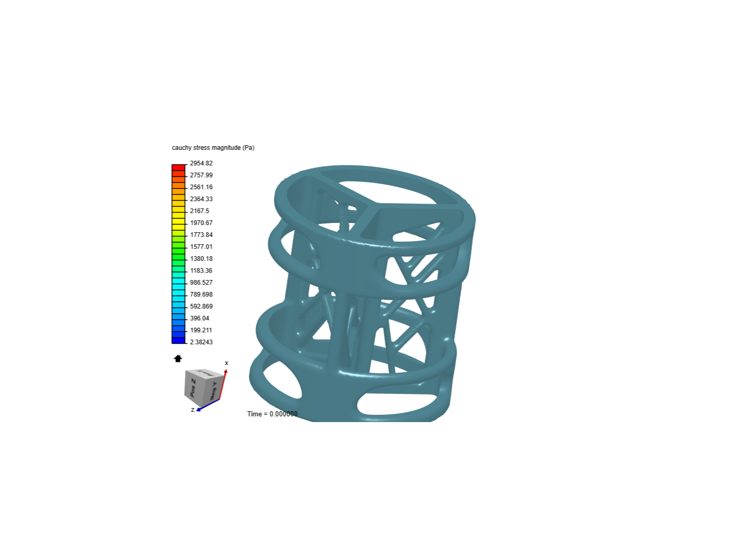Image resolution: width=747 pixels, height=560 pixels.
Task: Click the legend value 2757.99
Action: tap(201, 175)
